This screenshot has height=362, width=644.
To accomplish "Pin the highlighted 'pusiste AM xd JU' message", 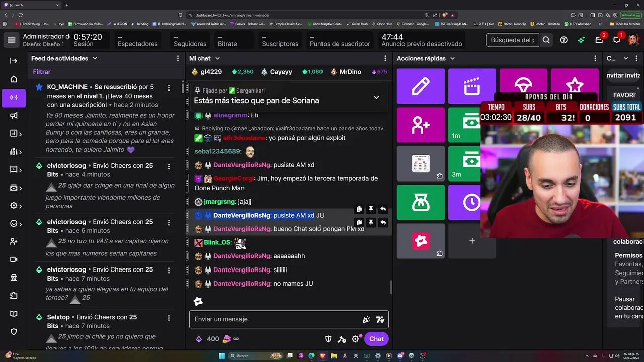I will point(371,209).
